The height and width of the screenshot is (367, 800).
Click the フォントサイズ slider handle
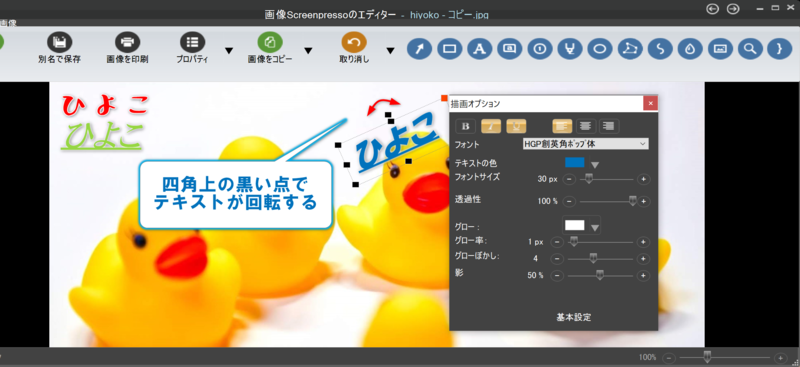point(589,178)
